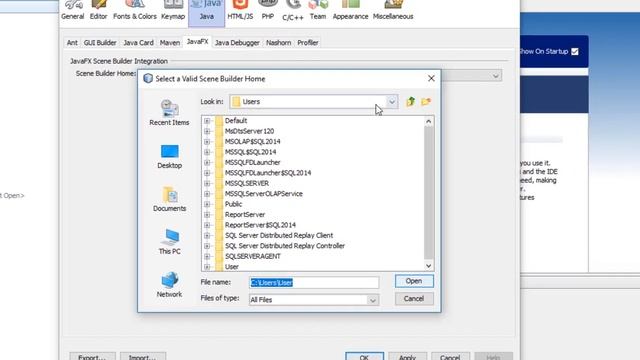Select the ReportServer$SQL2014 folder

[260, 225]
